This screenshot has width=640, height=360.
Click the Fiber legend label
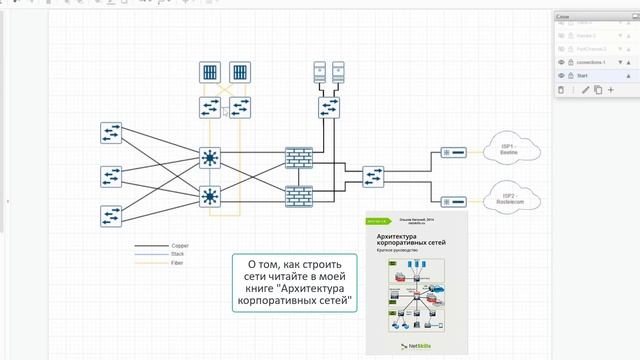coord(177,263)
